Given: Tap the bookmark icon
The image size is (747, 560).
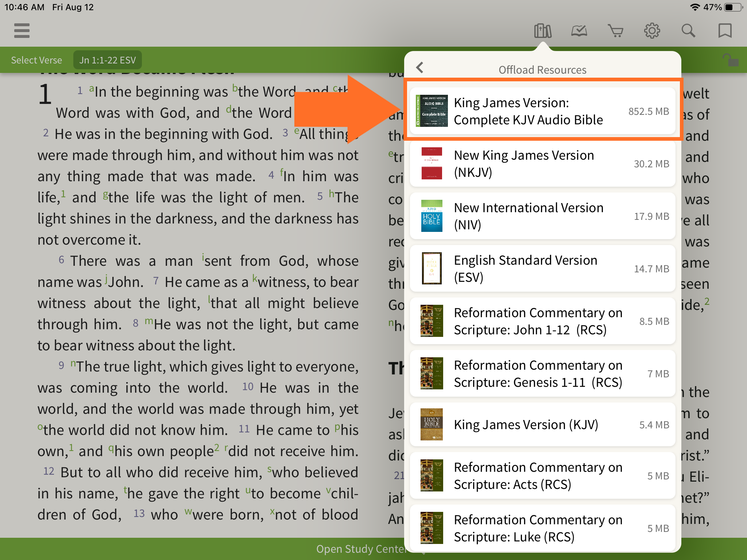Looking at the screenshot, I should 725,31.
